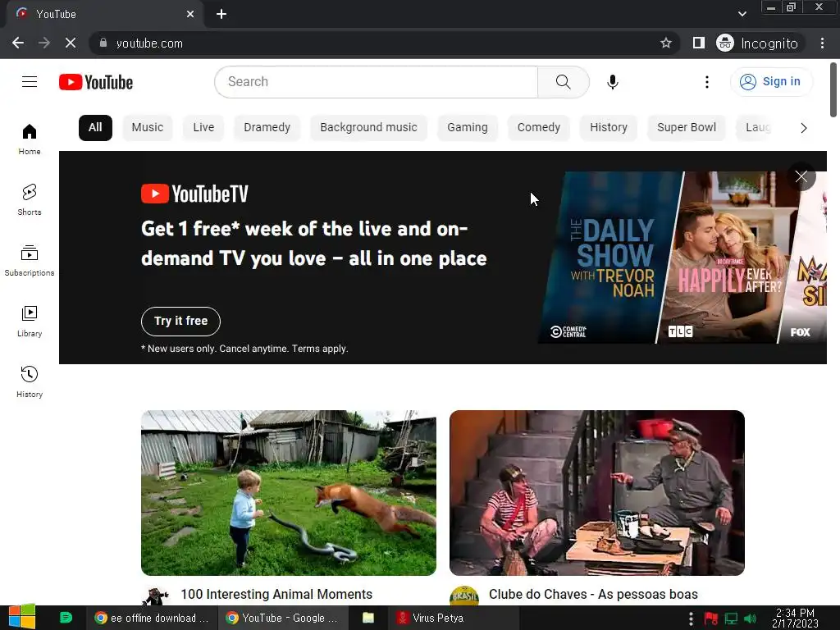Viewport: 840px width, 630px height.
Task: Select the Dramedy category chip
Action: click(x=267, y=127)
